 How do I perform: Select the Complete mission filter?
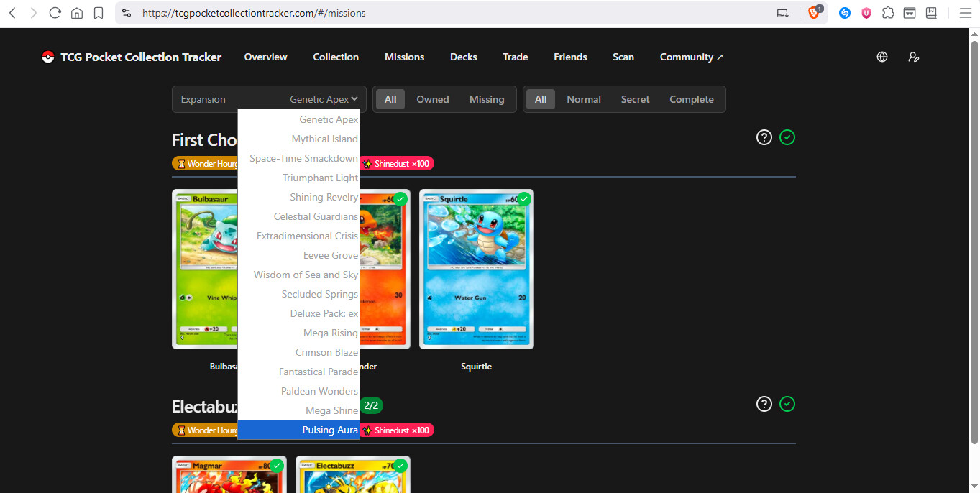[x=692, y=99]
